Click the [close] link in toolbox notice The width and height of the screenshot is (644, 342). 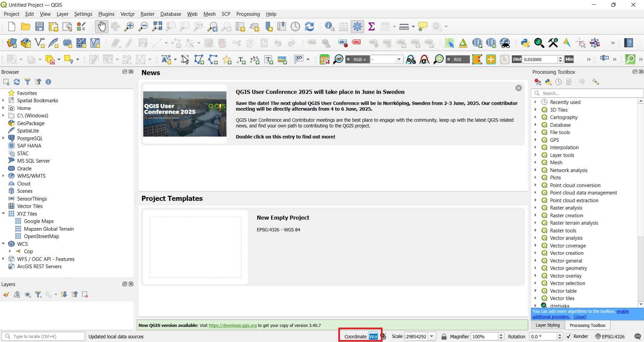[580, 317]
